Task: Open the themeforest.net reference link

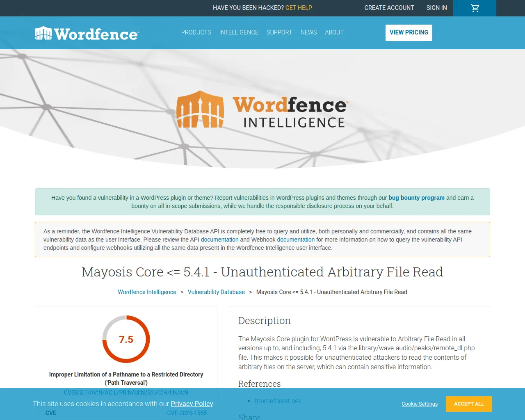Action: [x=278, y=401]
